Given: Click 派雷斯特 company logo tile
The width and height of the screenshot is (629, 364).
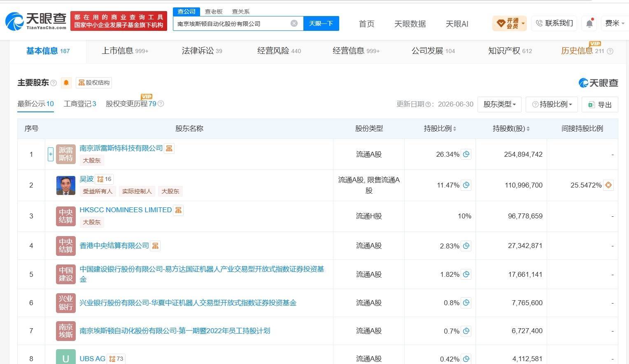Looking at the screenshot, I should (66, 154).
